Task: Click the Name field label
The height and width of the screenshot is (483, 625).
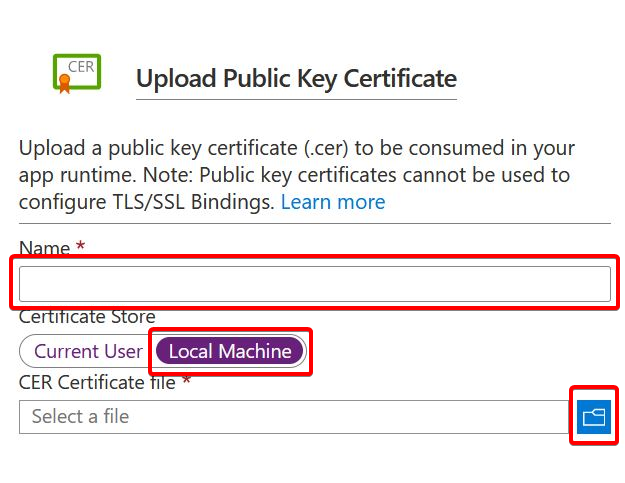Action: tap(44, 247)
